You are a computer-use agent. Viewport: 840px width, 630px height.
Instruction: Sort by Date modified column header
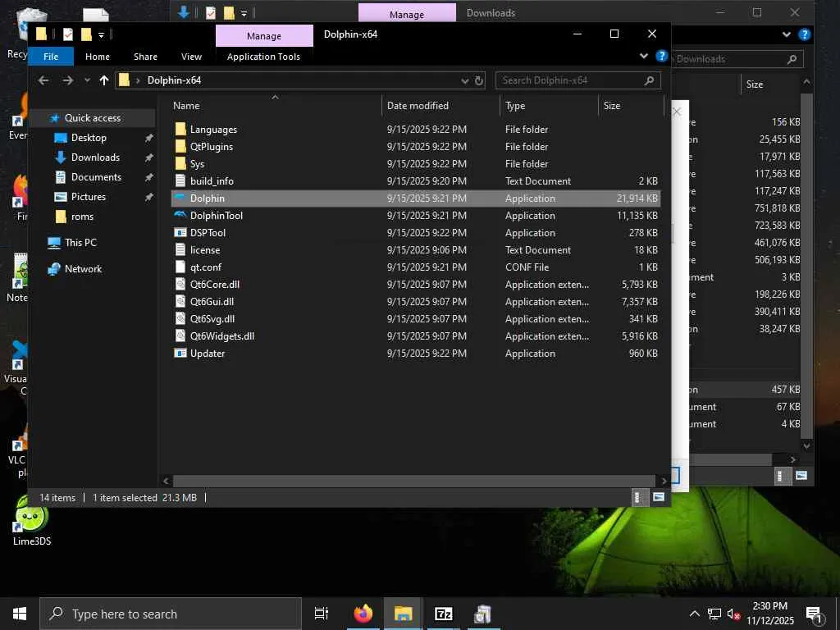441,106
